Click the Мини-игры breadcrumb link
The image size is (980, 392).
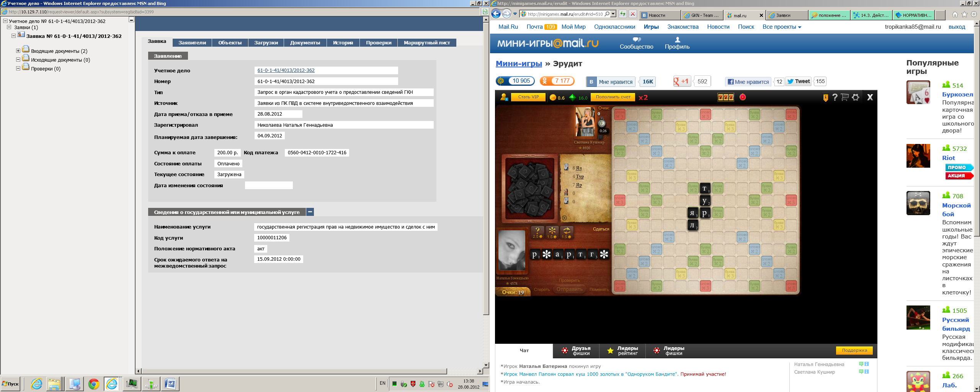pyautogui.click(x=519, y=64)
